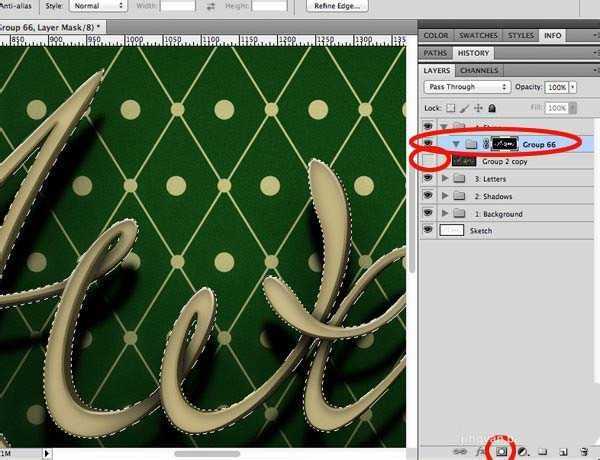Switch to the Channels tab
The width and height of the screenshot is (600, 460).
pos(479,71)
